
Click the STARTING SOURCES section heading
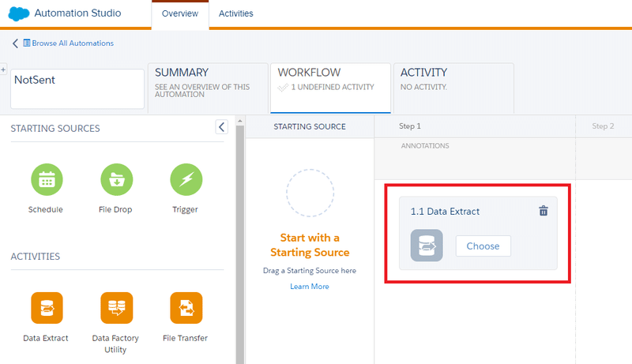point(55,129)
